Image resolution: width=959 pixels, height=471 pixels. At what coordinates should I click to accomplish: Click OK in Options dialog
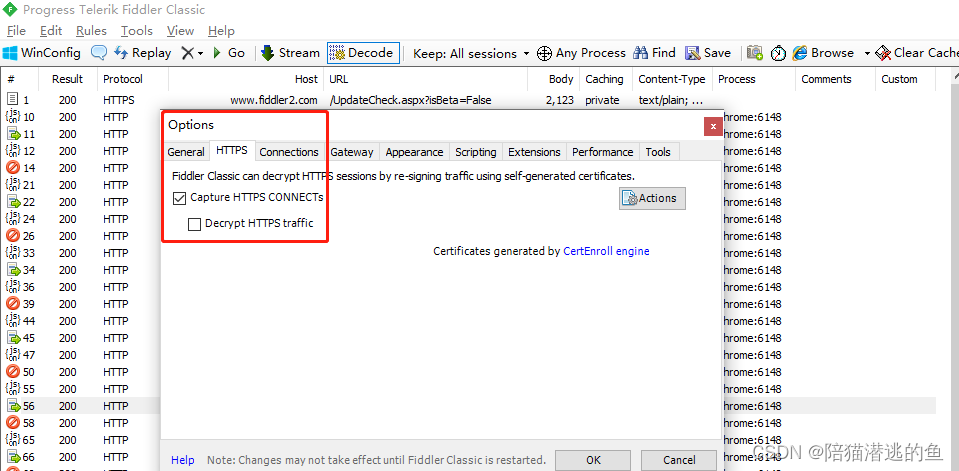pyautogui.click(x=593, y=460)
